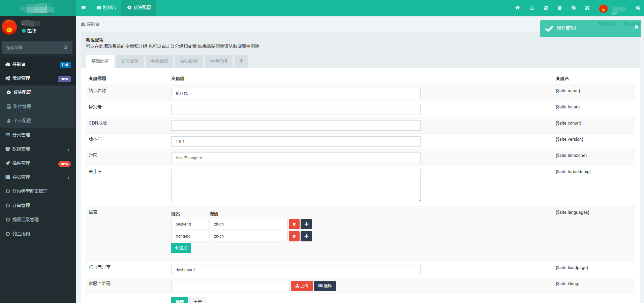Click the 站点名称 input field

coord(296,93)
